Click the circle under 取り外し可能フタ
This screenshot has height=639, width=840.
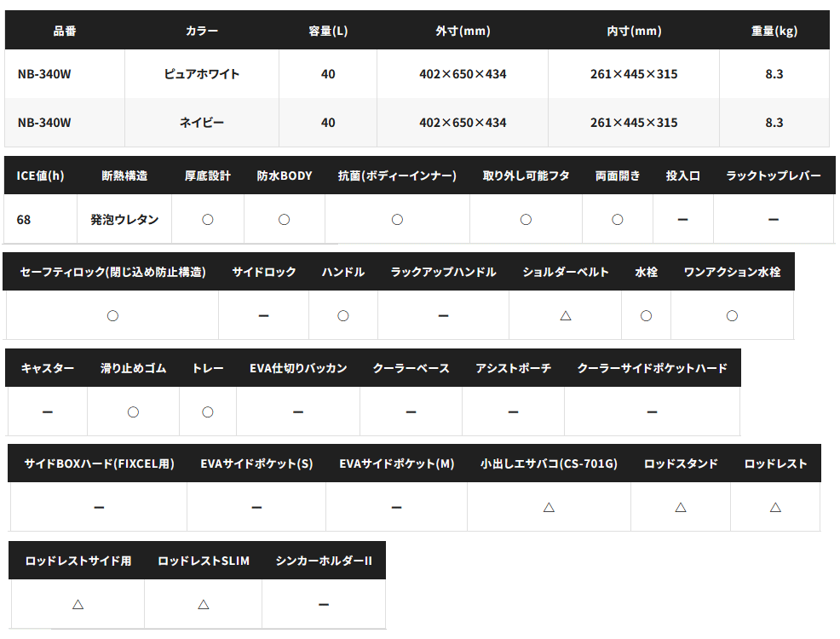coord(526,220)
